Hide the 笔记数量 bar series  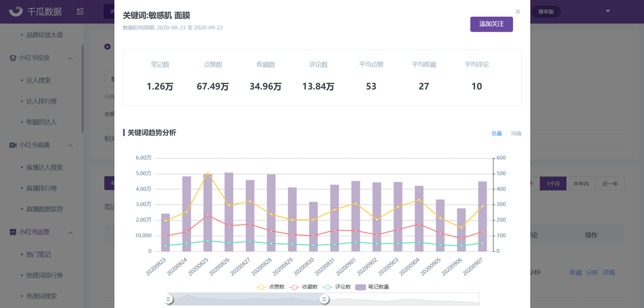coord(372,287)
